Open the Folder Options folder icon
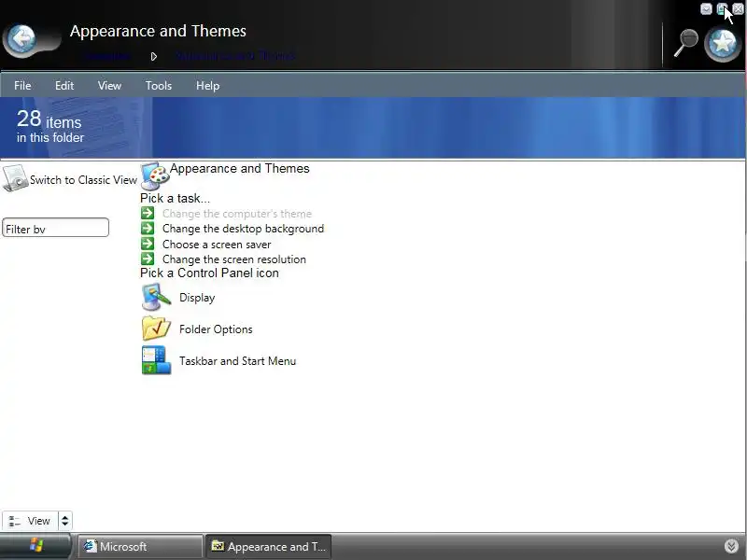 (156, 329)
